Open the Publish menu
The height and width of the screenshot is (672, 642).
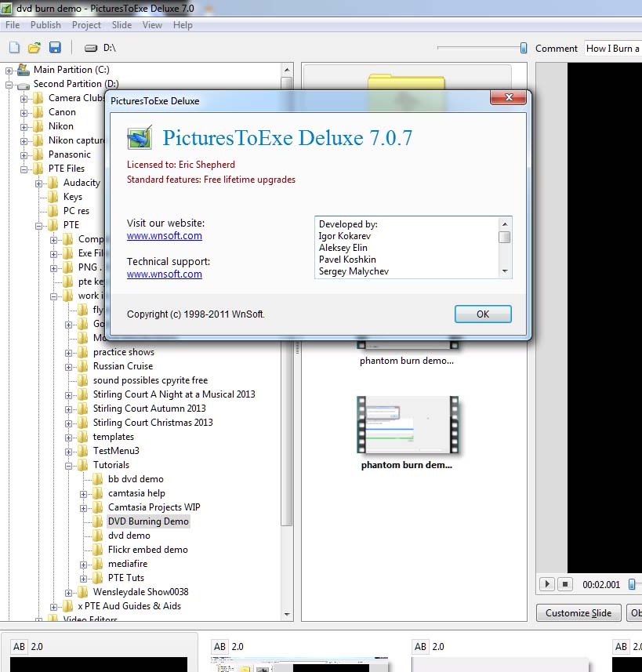pyautogui.click(x=45, y=25)
